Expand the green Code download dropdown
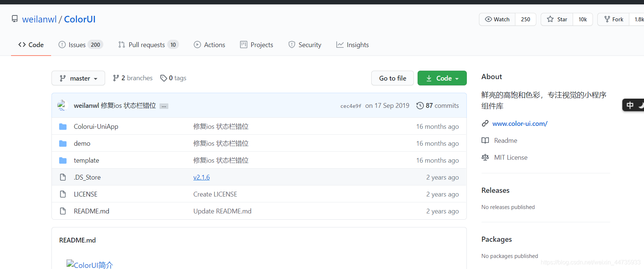The width and height of the screenshot is (644, 269). point(442,78)
